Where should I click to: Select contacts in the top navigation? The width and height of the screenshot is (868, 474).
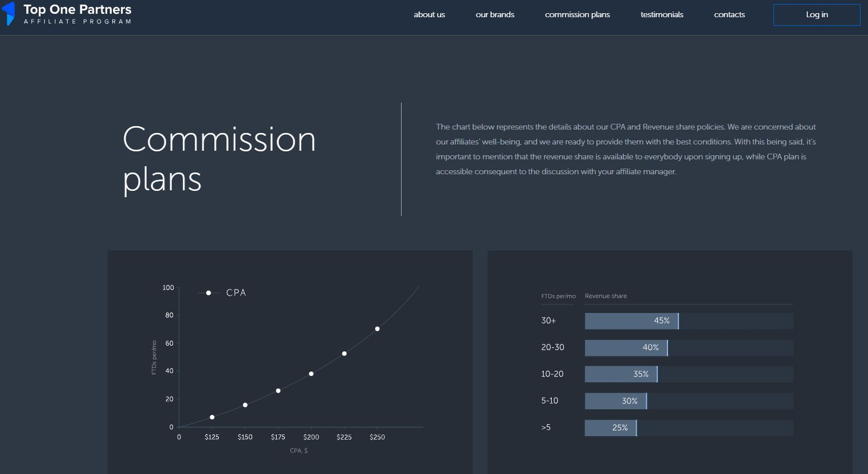coord(729,15)
